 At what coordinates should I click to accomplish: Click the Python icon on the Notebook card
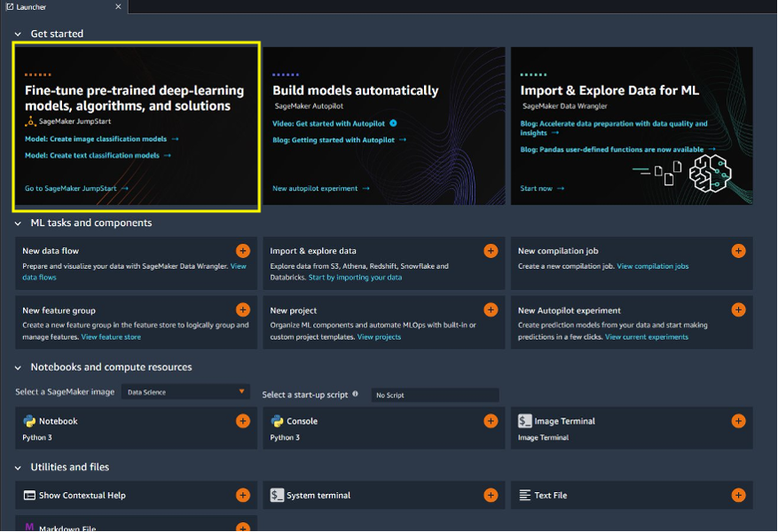tap(29, 421)
